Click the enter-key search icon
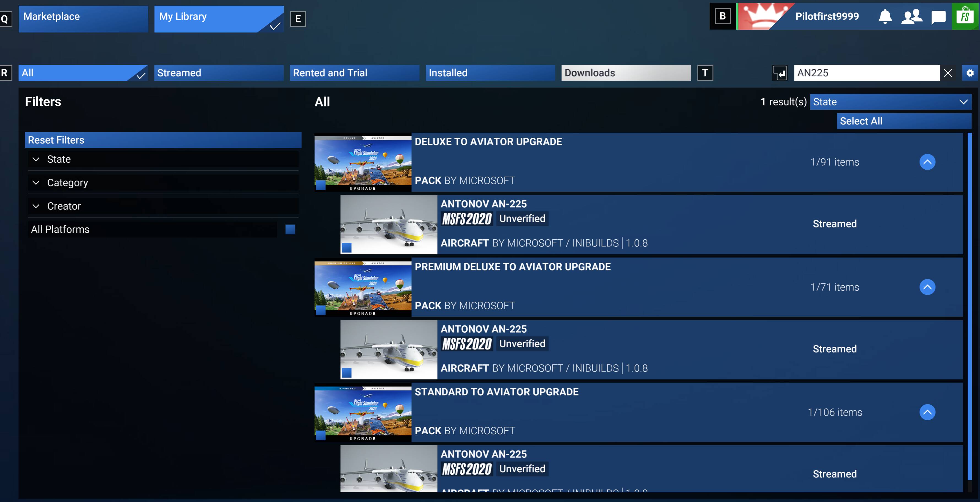The image size is (980, 502). (x=780, y=73)
